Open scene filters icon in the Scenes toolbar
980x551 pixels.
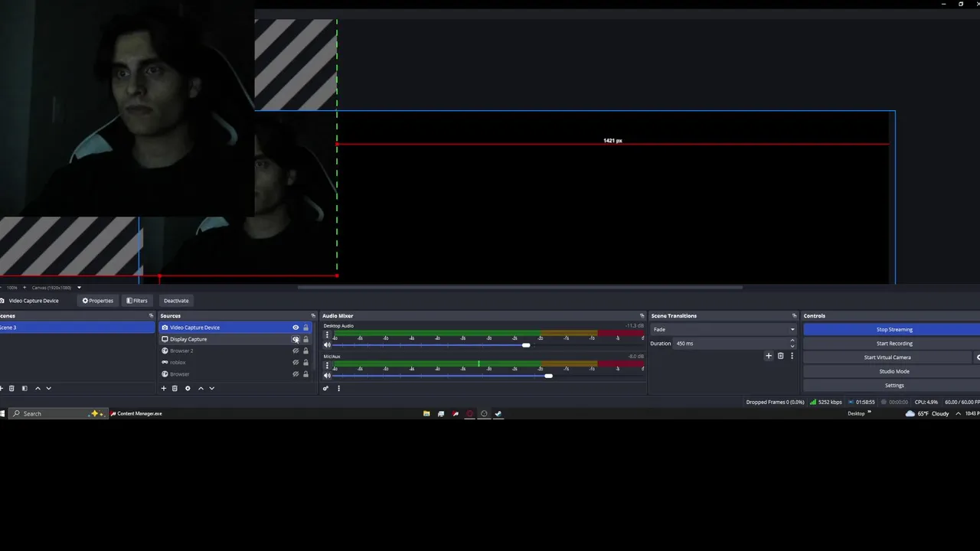click(x=24, y=388)
